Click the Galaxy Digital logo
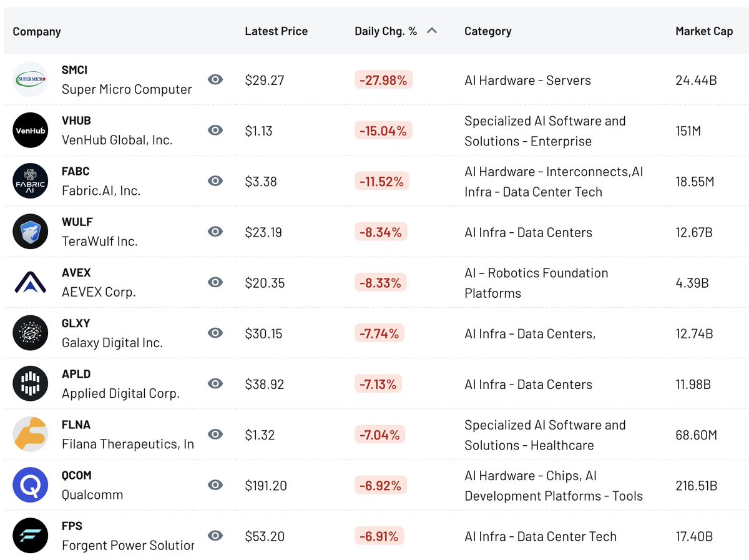The width and height of the screenshot is (749, 560). (x=30, y=333)
